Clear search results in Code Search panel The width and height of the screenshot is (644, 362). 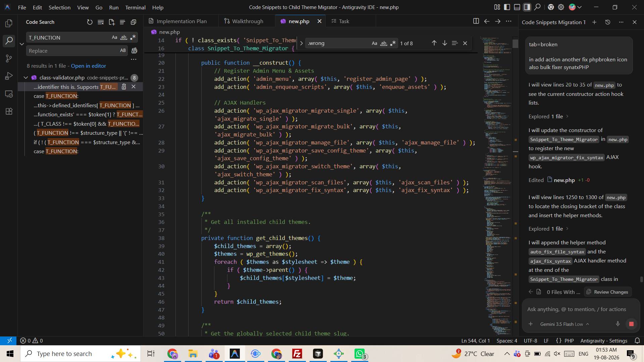click(101, 22)
